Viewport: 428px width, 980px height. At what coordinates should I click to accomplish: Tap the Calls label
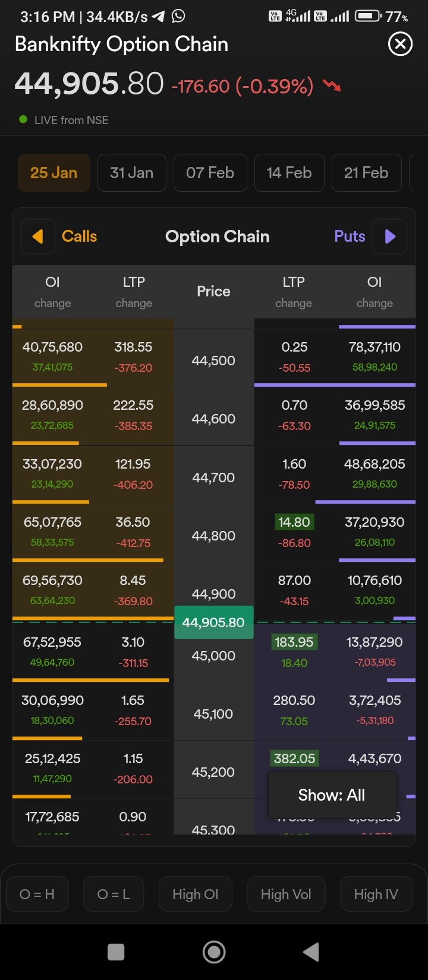[x=79, y=236]
